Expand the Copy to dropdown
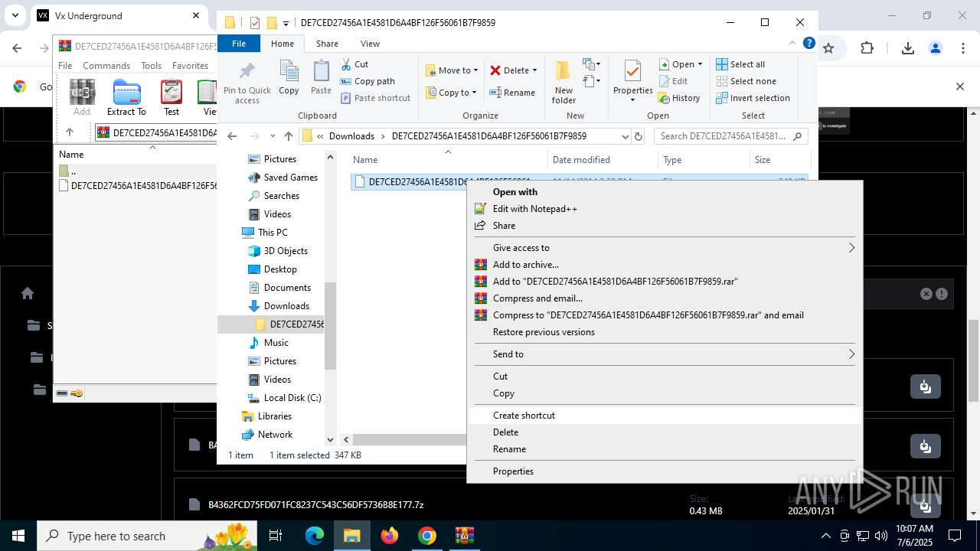Viewport: 980px width, 551px height. coord(475,93)
